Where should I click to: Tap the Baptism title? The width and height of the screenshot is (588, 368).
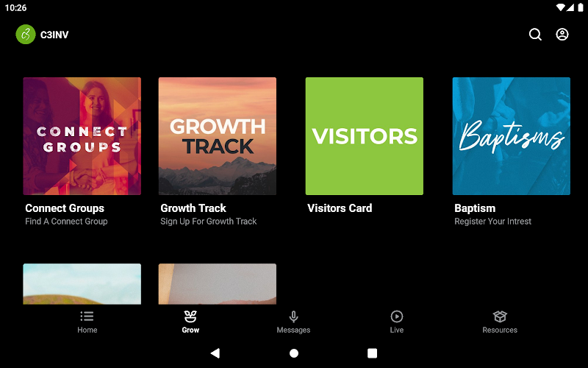tap(475, 208)
